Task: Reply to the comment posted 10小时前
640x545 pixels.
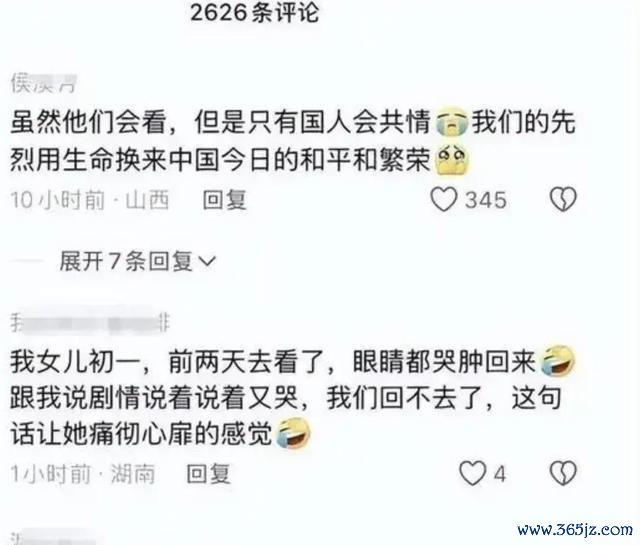Action: [x=225, y=200]
